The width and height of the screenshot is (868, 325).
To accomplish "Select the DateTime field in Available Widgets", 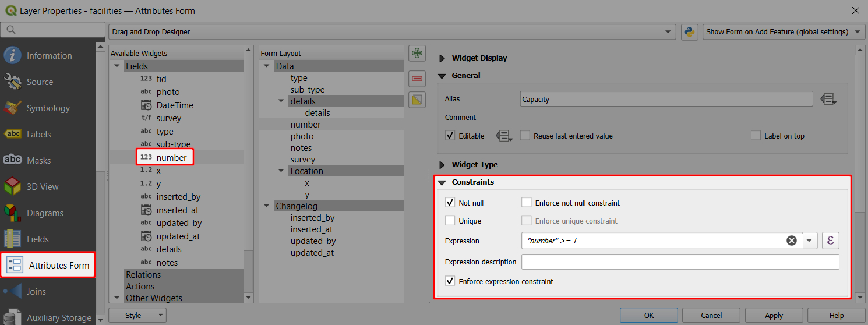I will 176,105.
